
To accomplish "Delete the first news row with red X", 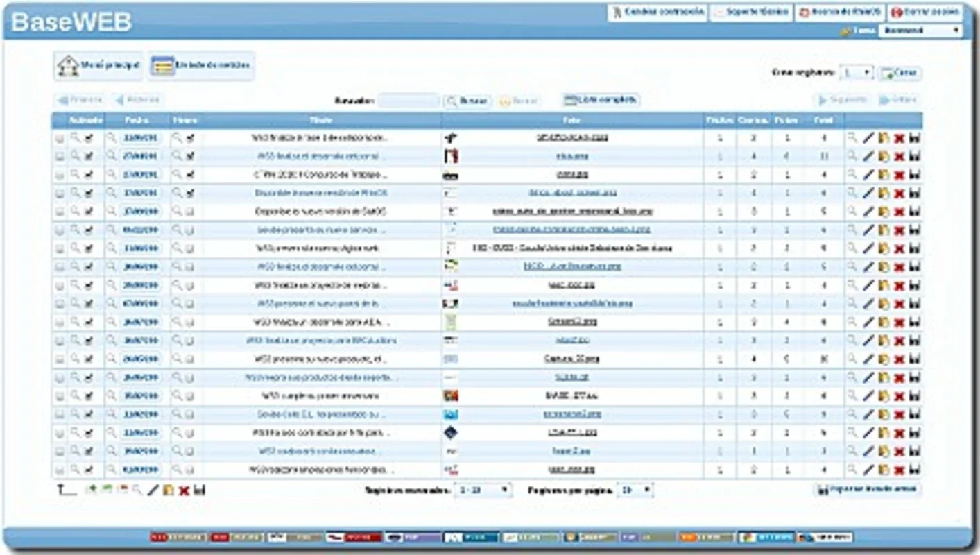I will pos(899,137).
